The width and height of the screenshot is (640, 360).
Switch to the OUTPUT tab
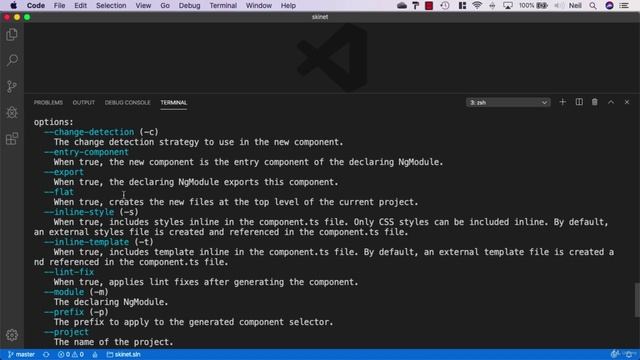84,102
